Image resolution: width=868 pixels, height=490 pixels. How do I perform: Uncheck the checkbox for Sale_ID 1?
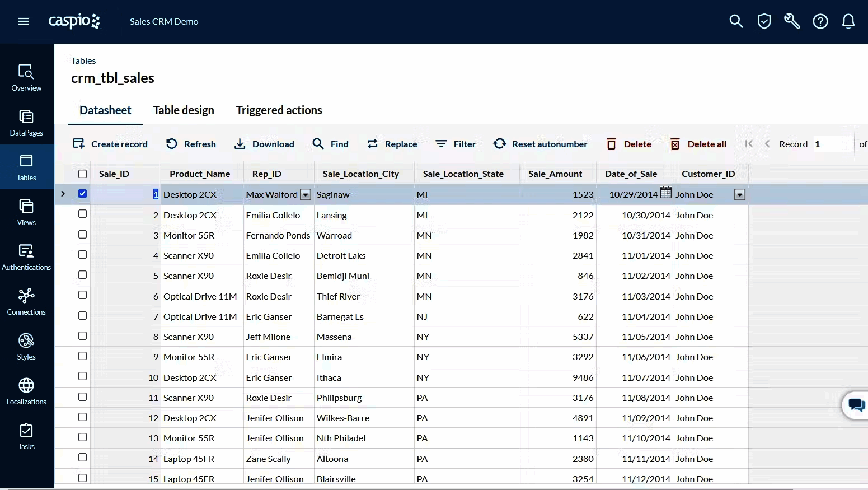83,194
